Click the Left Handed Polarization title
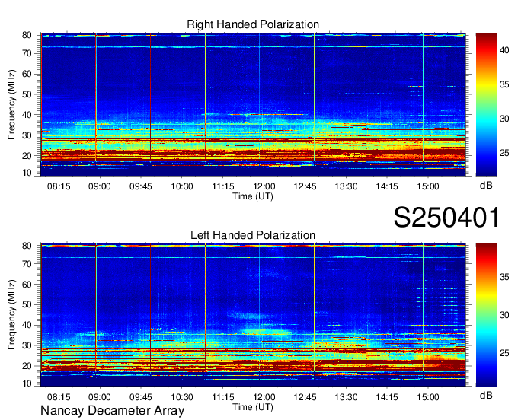The width and height of the screenshot is (518, 420). (x=253, y=235)
